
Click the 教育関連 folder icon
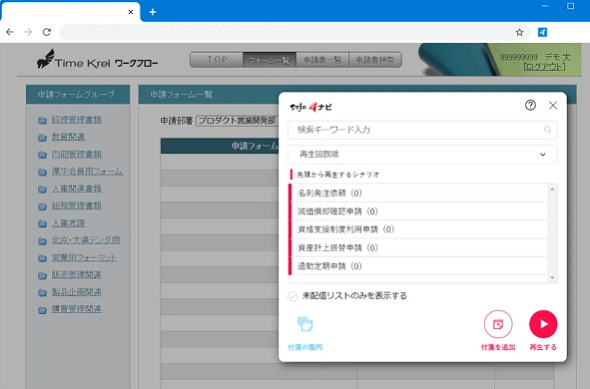point(42,137)
